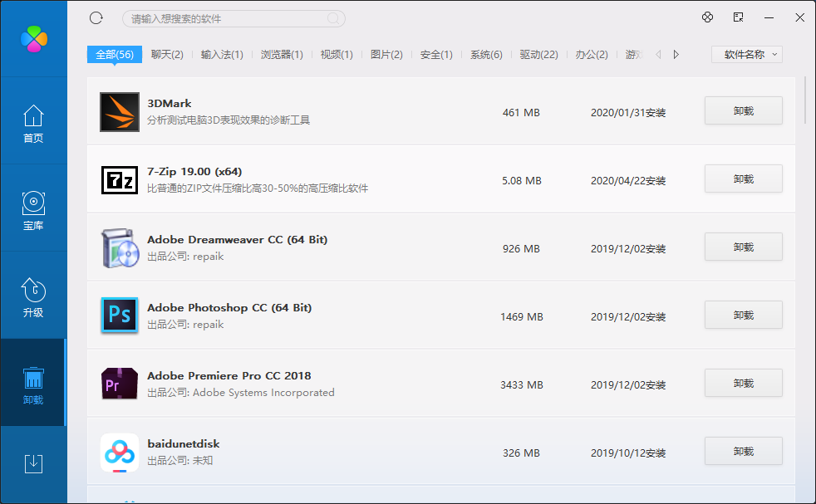816x504 pixels.
Task: Click the 5.08 MB size value
Action: (x=522, y=181)
